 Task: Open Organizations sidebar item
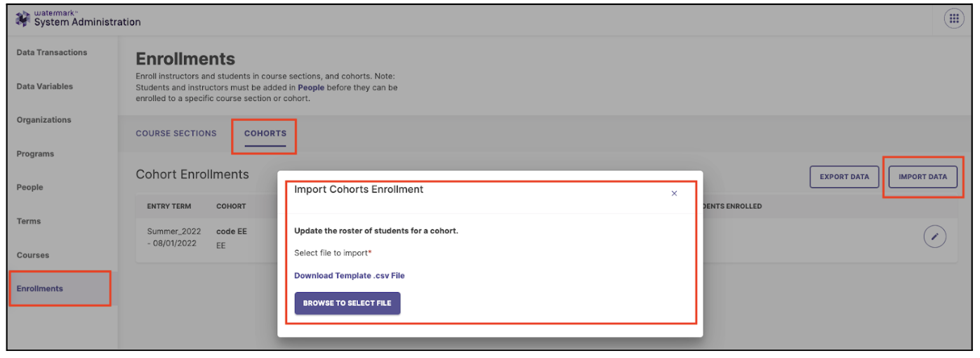pyautogui.click(x=44, y=120)
